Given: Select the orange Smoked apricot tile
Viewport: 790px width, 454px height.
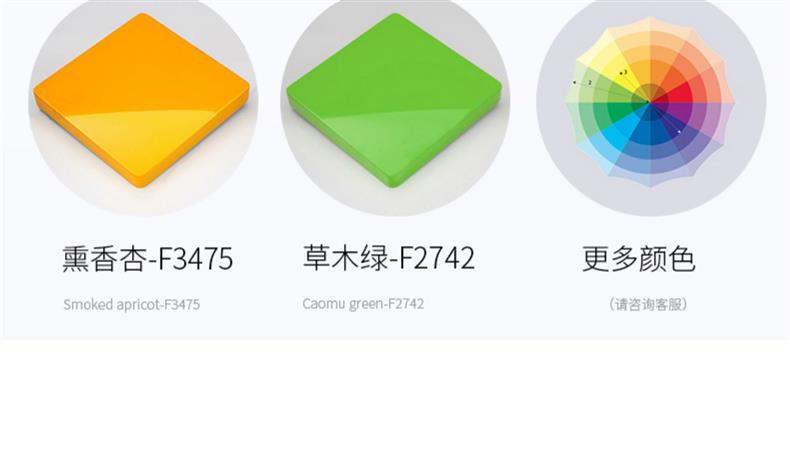Looking at the screenshot, I should (x=142, y=101).
